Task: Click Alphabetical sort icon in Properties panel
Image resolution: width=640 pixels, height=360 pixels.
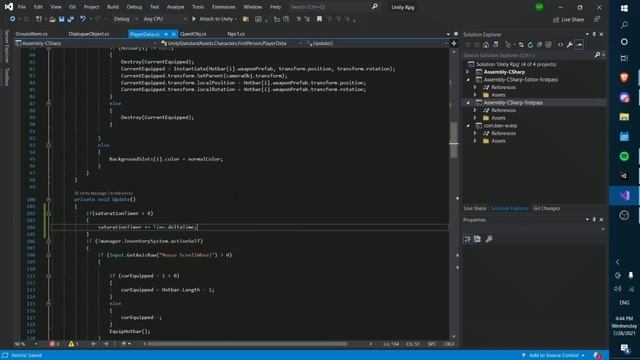Action: 478,239
